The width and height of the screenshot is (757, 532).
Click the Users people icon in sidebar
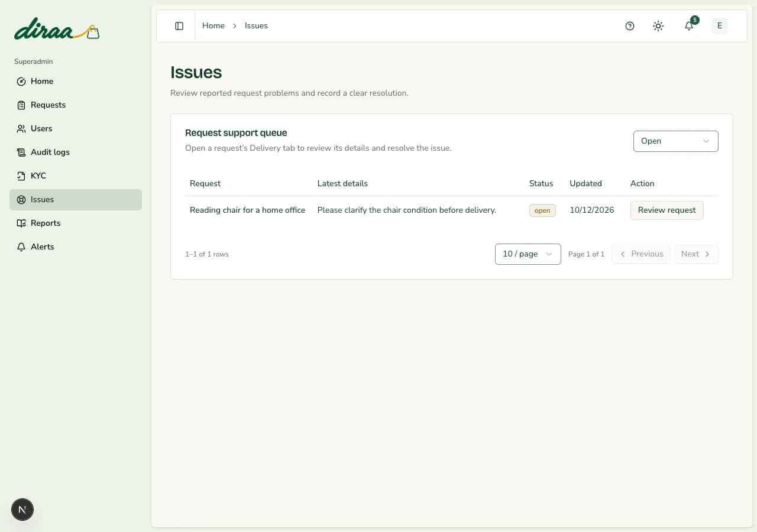pyautogui.click(x=21, y=129)
